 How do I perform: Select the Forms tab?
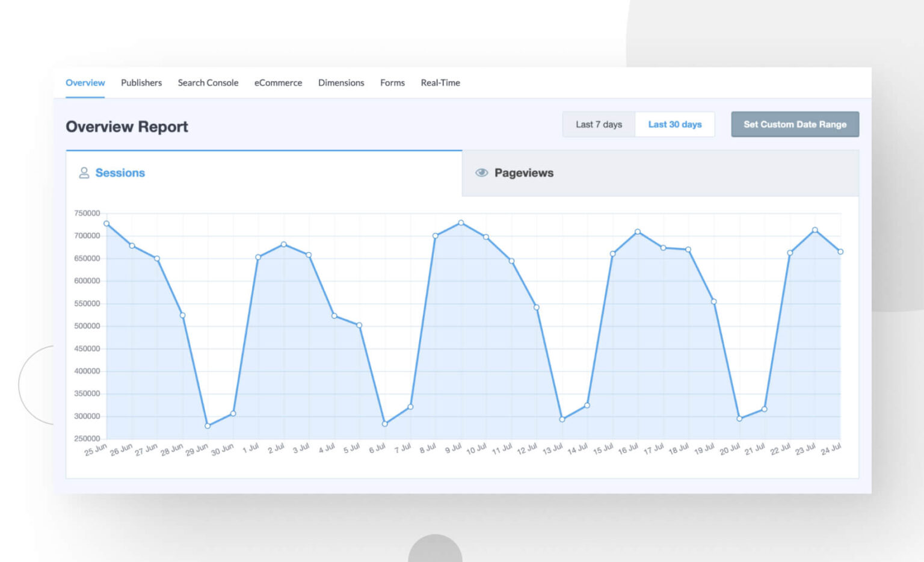(392, 82)
